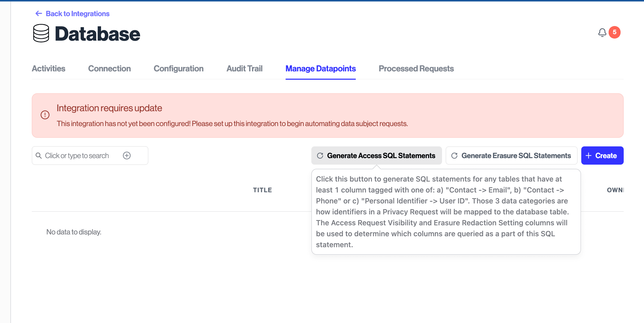Click the alert warning circle icon
The image size is (644, 323).
45,115
